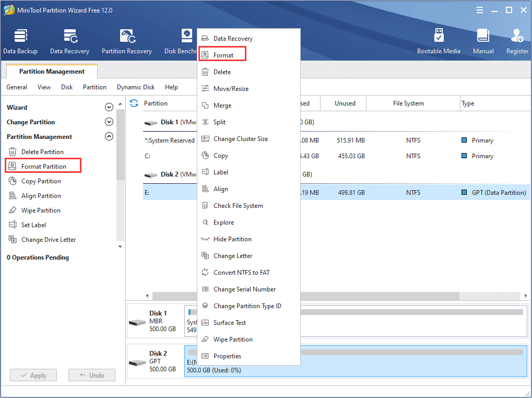Click Change Drive Letter in the sidebar

[42, 239]
